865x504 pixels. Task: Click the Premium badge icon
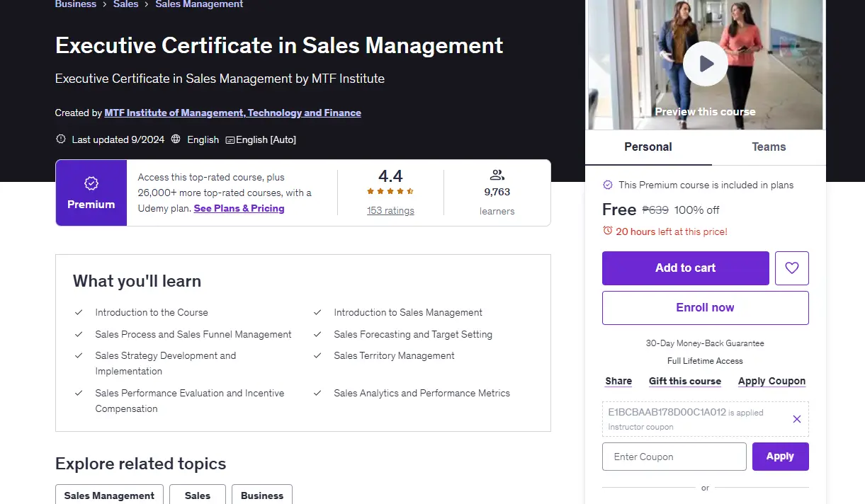click(x=91, y=183)
